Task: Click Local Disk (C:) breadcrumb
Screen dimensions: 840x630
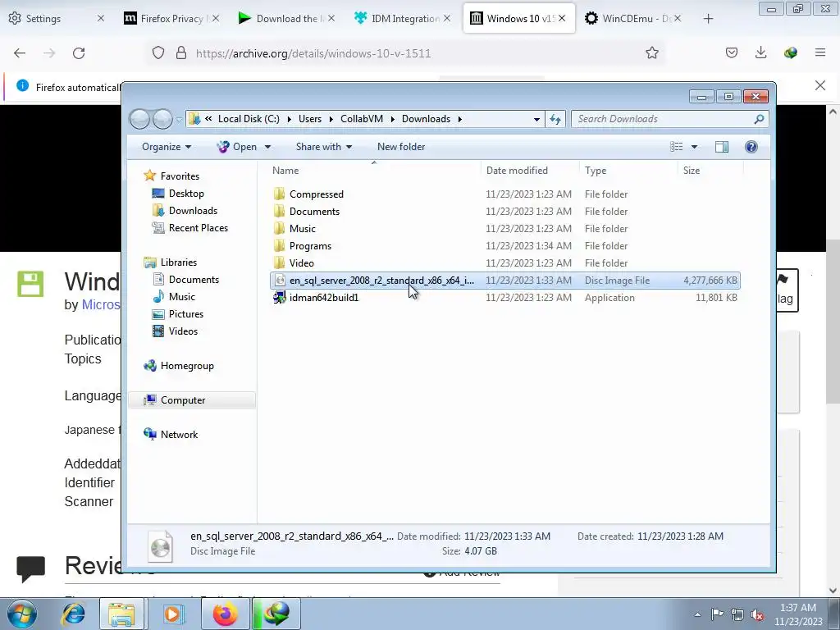Action: [249, 119]
